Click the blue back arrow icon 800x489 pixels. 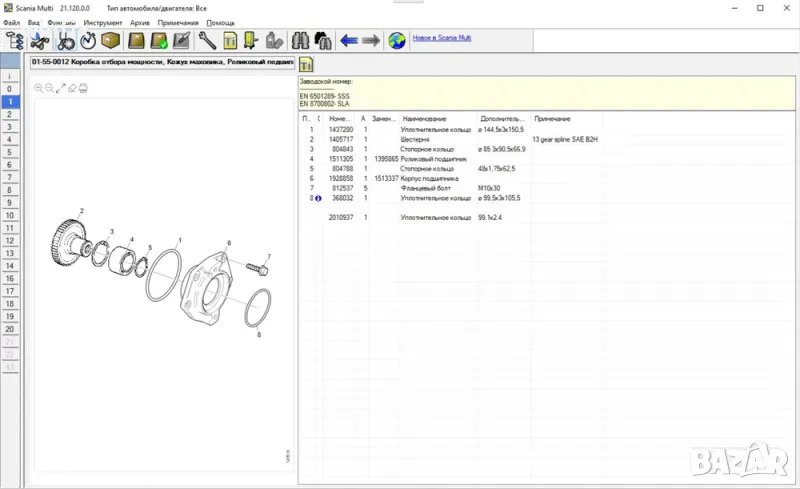click(x=348, y=41)
